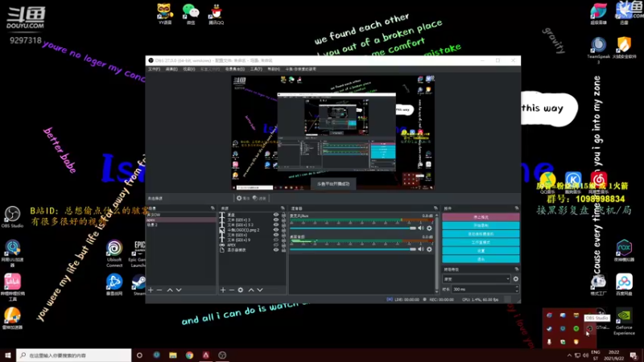The width and height of the screenshot is (644, 362).
Task: Toggle visibility of APEX source
Action: (x=276, y=245)
